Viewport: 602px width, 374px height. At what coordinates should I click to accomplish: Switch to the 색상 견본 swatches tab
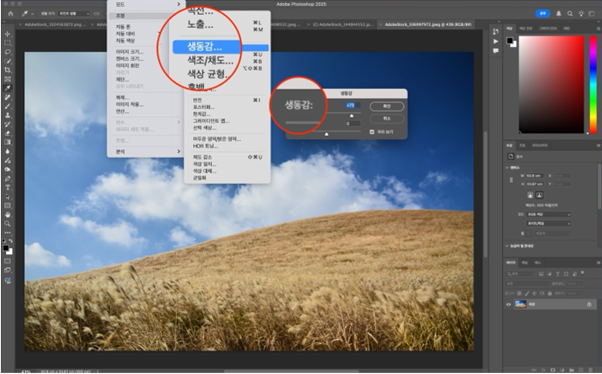526,28
